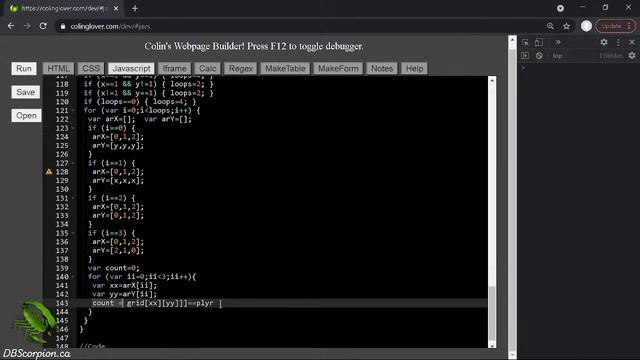Screen dimensions: 640x360
Task: Bookmark this page with the star icon
Action: [x=566, y=26]
